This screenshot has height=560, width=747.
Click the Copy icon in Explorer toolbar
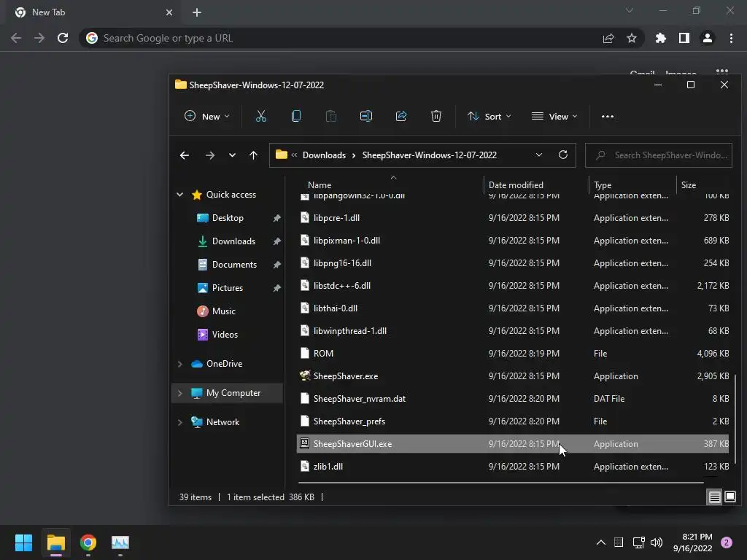[x=296, y=116]
